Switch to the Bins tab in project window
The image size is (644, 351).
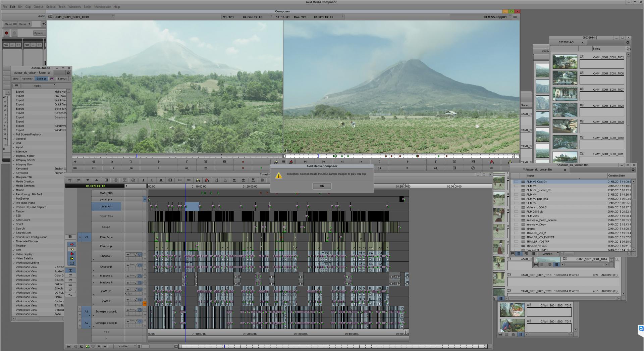16,79
